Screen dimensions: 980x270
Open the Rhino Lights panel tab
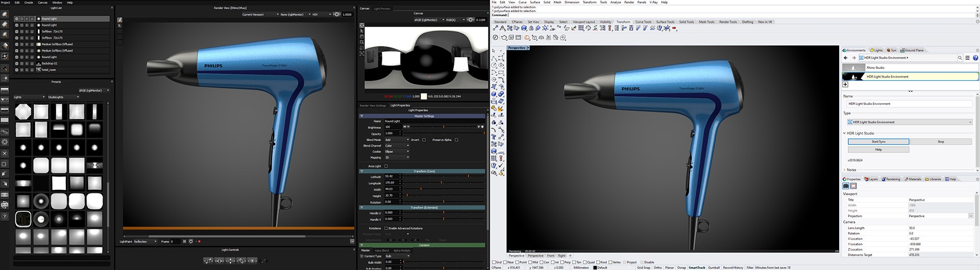[876, 50]
